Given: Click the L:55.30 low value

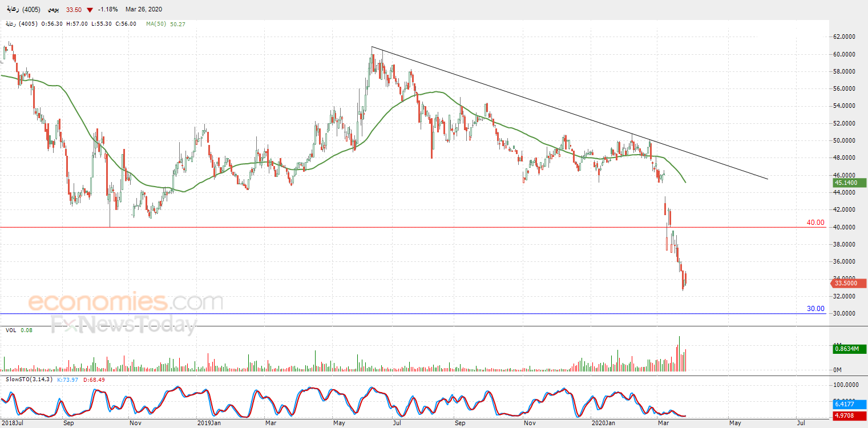Looking at the screenshot, I should (102, 24).
